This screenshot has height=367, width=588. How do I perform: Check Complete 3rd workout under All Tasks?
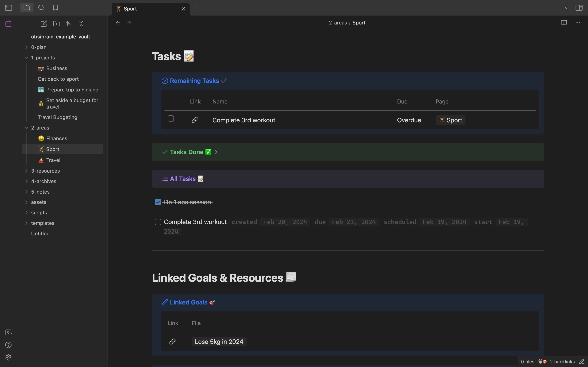point(158,222)
